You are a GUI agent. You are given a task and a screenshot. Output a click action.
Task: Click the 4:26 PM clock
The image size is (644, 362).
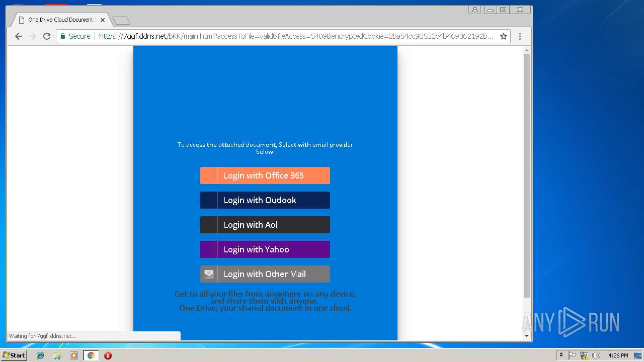[618, 355]
